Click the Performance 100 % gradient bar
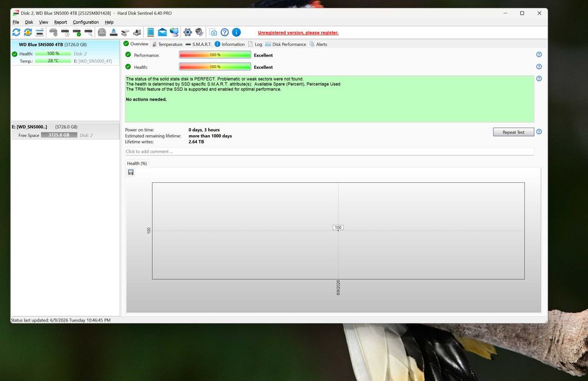 click(215, 55)
